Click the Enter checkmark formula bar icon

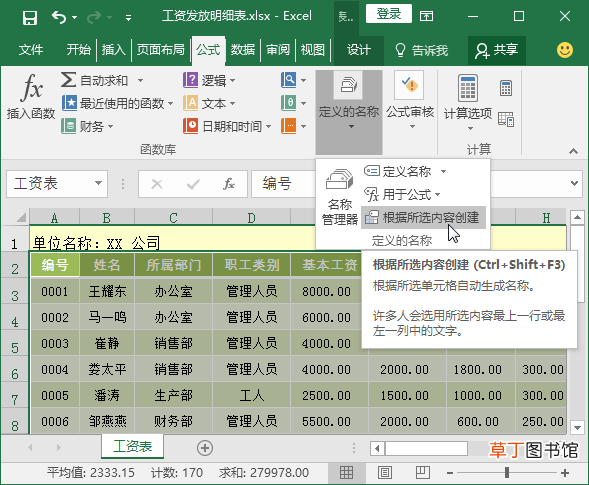point(193,184)
